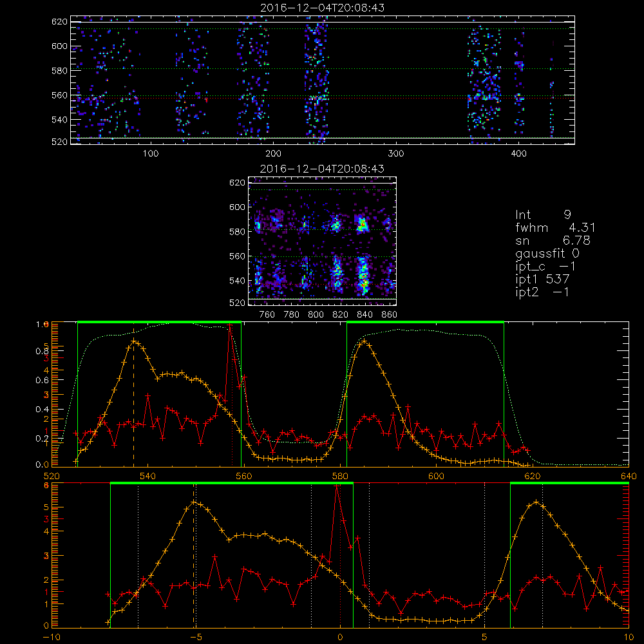The height and width of the screenshot is (644, 644).
Task: Click x-axis label -10 on bottom plot
Action: [52, 637]
